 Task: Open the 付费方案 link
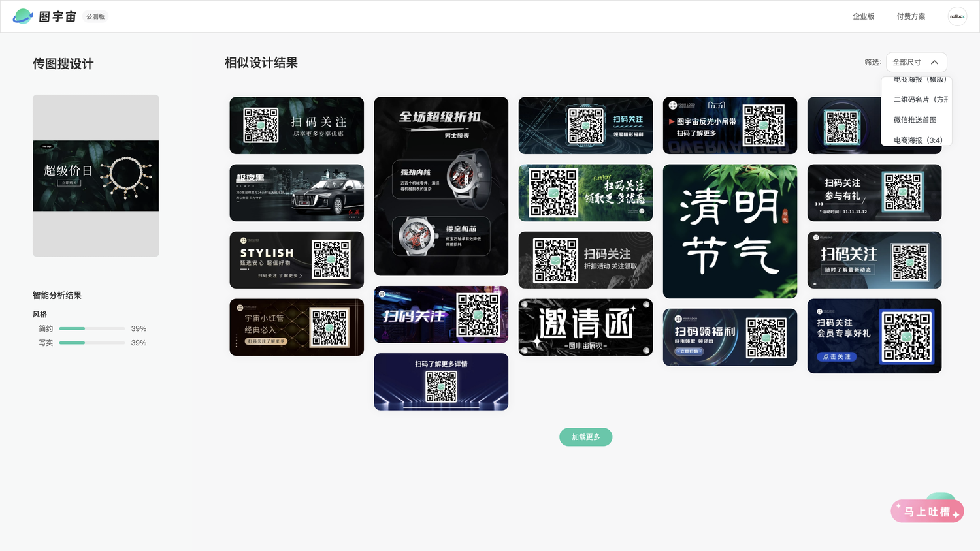tap(911, 16)
